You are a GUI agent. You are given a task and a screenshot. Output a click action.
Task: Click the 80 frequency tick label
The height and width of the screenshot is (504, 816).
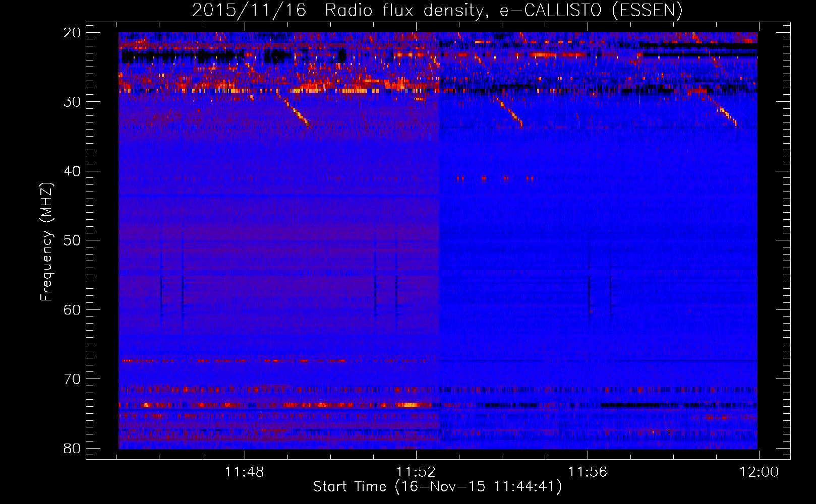click(x=73, y=448)
